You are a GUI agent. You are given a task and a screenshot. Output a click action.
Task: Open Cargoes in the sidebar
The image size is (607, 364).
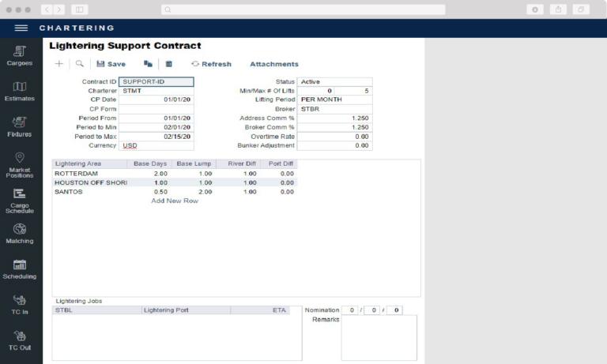20,56
